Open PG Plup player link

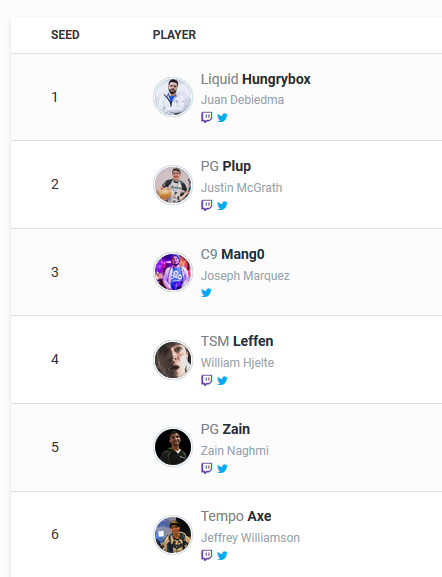(226, 166)
